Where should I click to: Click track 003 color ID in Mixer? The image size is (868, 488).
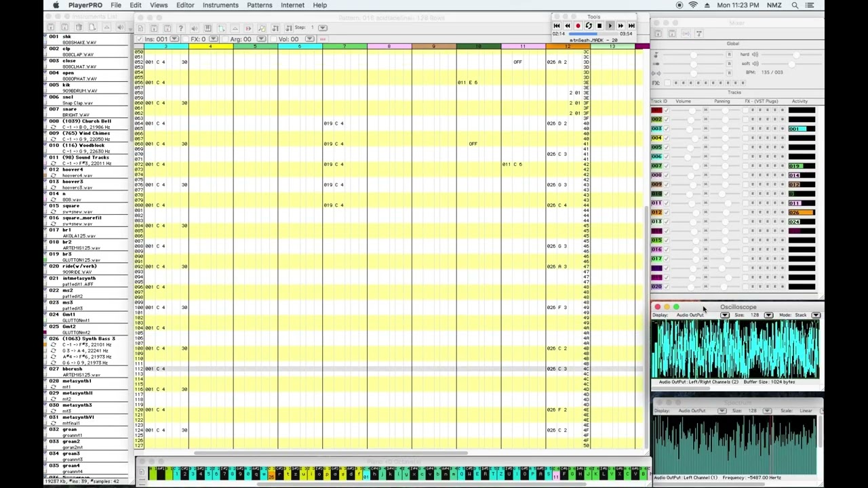(x=656, y=128)
